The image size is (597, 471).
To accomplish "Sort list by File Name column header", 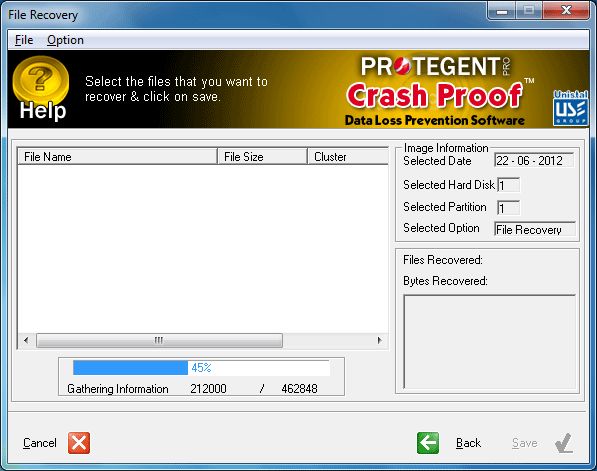I will click(x=117, y=156).
